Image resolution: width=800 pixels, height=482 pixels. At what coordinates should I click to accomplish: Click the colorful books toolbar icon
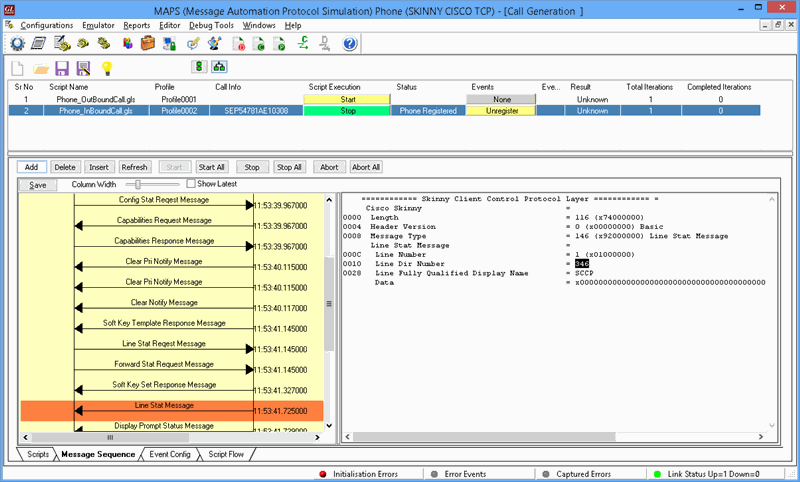(x=128, y=43)
